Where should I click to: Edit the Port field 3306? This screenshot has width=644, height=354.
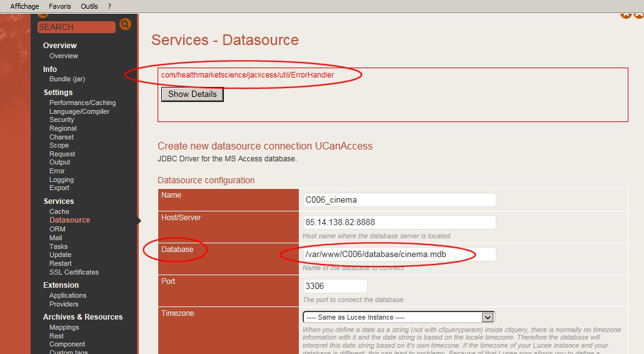tap(335, 286)
